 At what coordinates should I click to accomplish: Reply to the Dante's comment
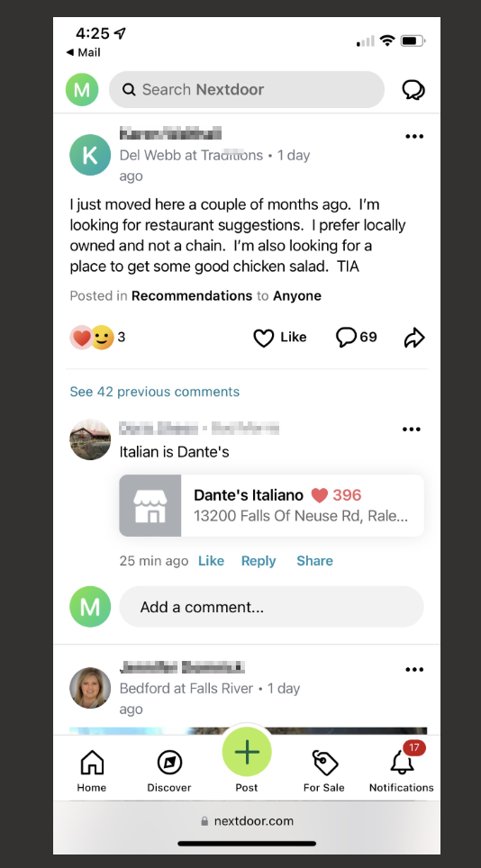259,561
